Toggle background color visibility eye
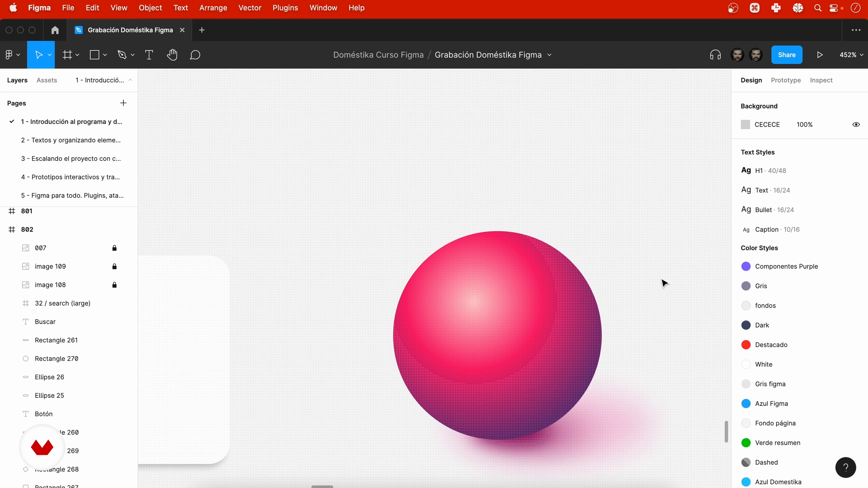The image size is (868, 488). coord(856,125)
